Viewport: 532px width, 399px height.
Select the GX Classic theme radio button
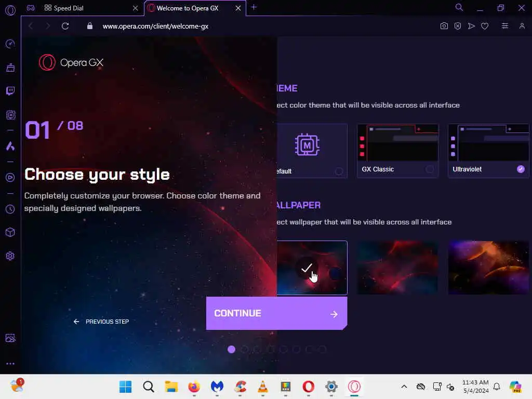[x=430, y=169]
